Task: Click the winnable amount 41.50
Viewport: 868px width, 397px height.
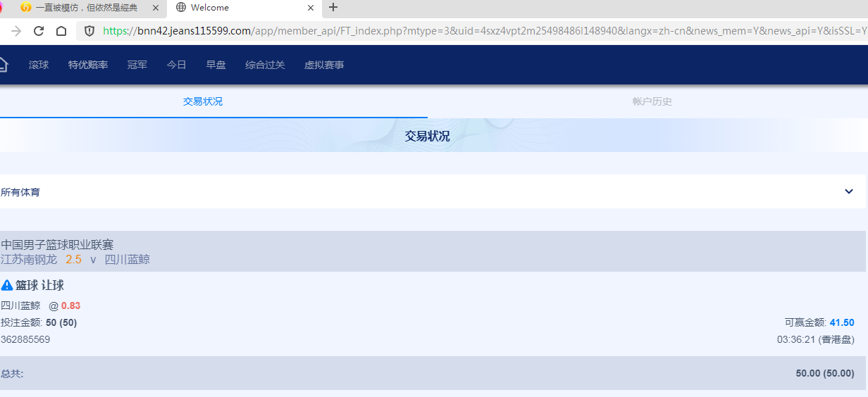Action: pos(842,322)
